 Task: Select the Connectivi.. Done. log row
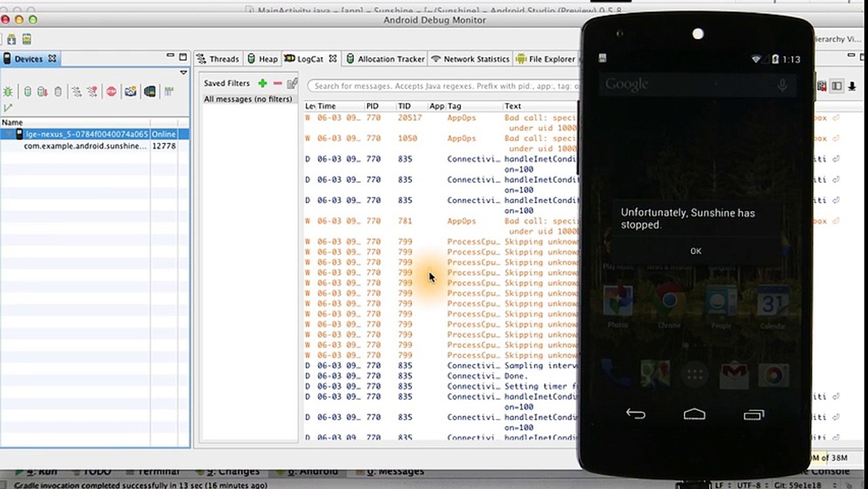(441, 376)
